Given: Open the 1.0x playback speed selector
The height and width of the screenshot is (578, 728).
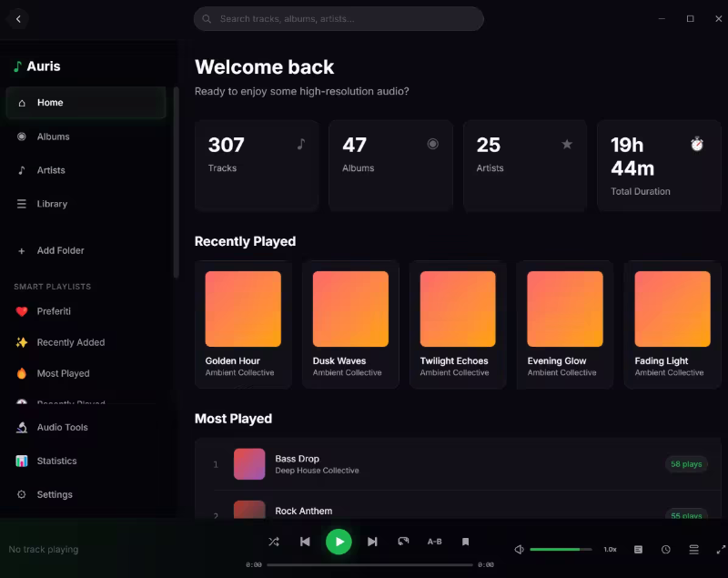Looking at the screenshot, I should [x=610, y=550].
